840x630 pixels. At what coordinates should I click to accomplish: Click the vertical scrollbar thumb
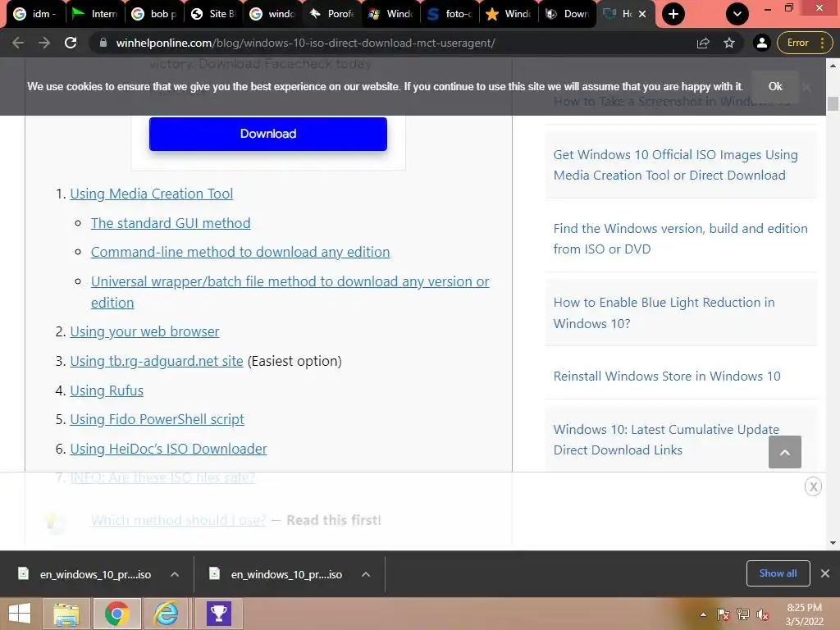point(833,103)
